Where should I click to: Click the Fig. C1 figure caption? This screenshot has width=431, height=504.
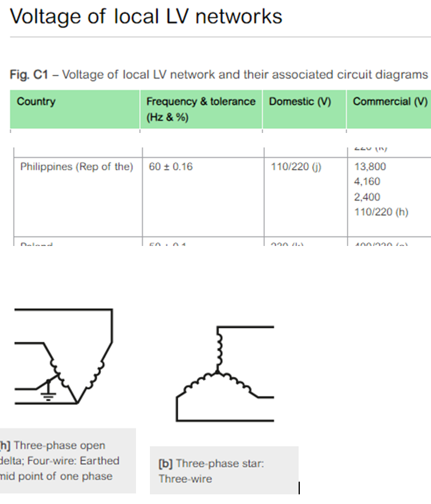tap(219, 75)
